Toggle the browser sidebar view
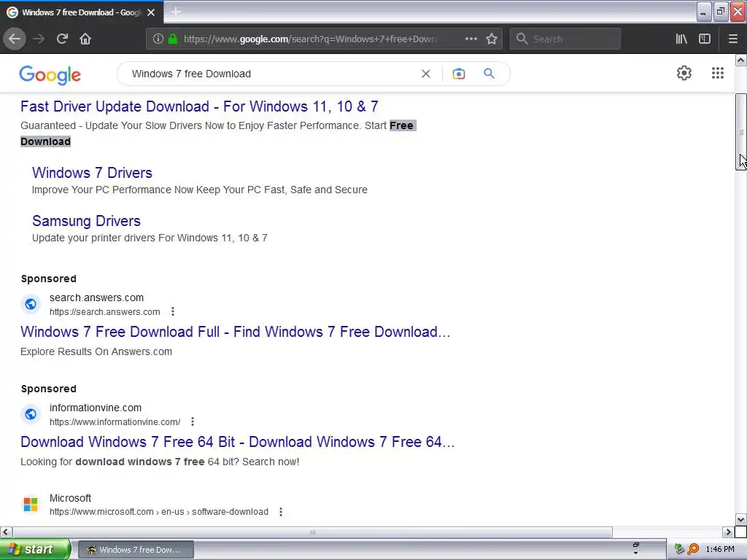This screenshot has width=747, height=560. click(705, 39)
